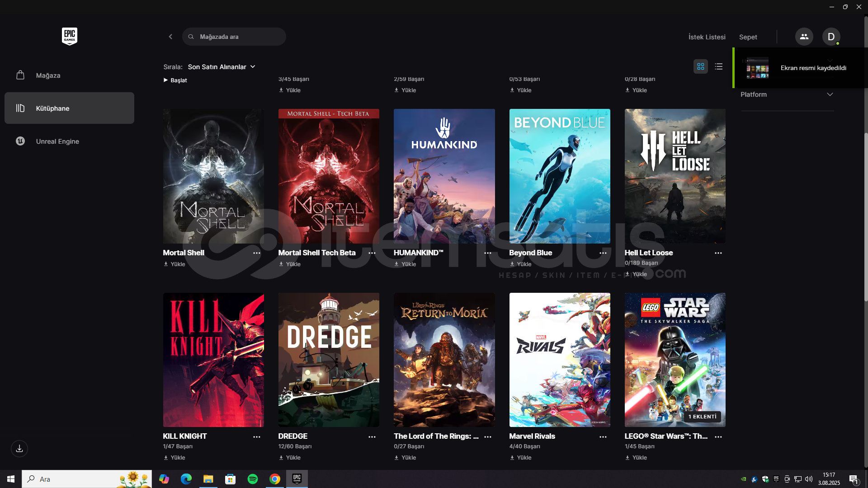
Task: Open options for Mortal Shell Tech Beta
Action: [x=372, y=253]
